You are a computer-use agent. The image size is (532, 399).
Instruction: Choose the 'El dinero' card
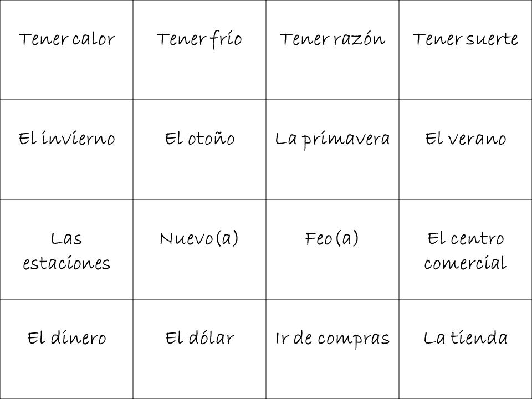pos(66,349)
